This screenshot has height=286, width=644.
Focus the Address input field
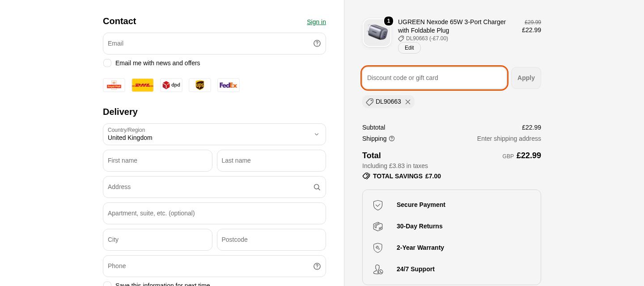click(x=214, y=187)
